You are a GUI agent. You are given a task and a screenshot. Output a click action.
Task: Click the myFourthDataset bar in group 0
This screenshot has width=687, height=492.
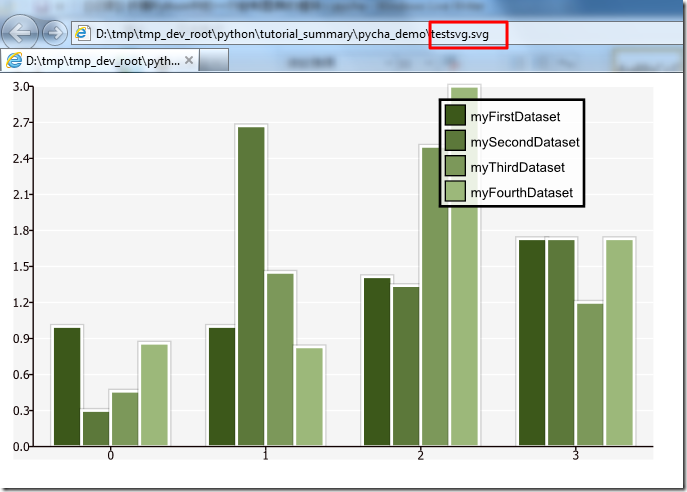point(154,395)
